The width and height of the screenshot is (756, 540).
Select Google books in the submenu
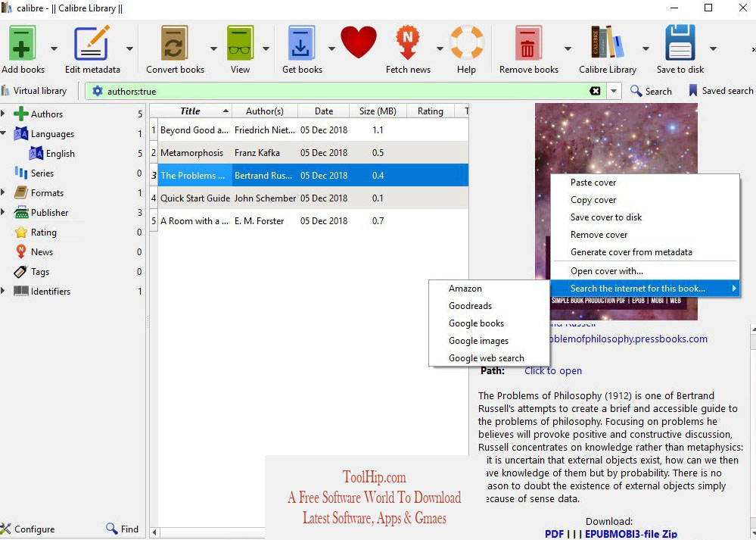(489, 323)
